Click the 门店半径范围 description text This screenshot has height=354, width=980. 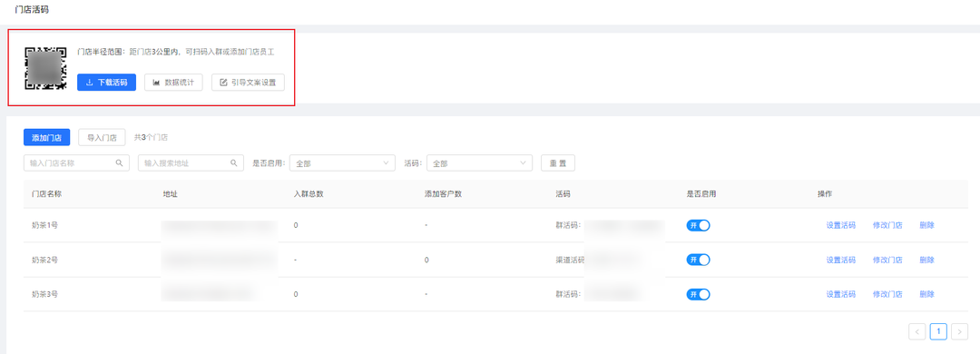176,52
